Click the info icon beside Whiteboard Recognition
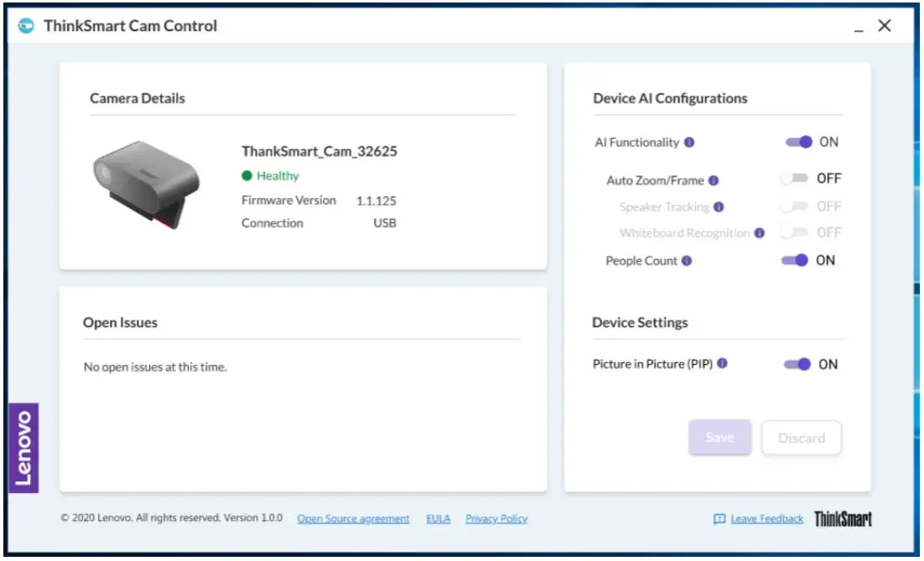The image size is (924, 561). pos(759,232)
